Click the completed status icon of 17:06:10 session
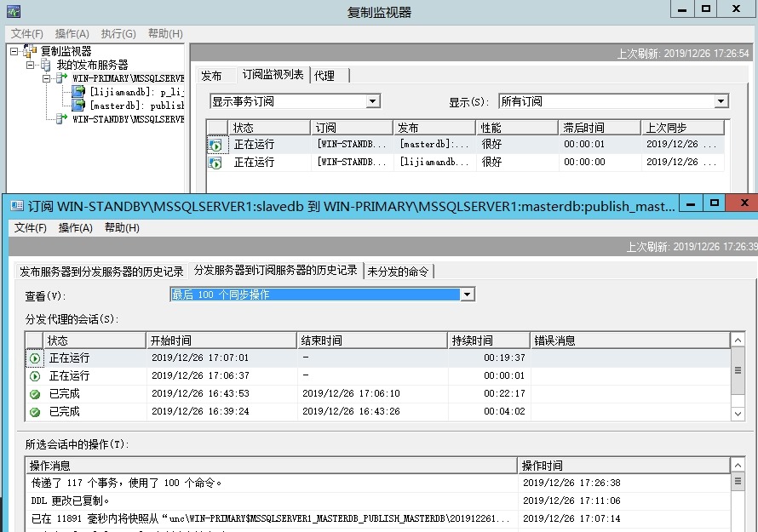Viewport: 758px width, 532px height. click(35, 394)
